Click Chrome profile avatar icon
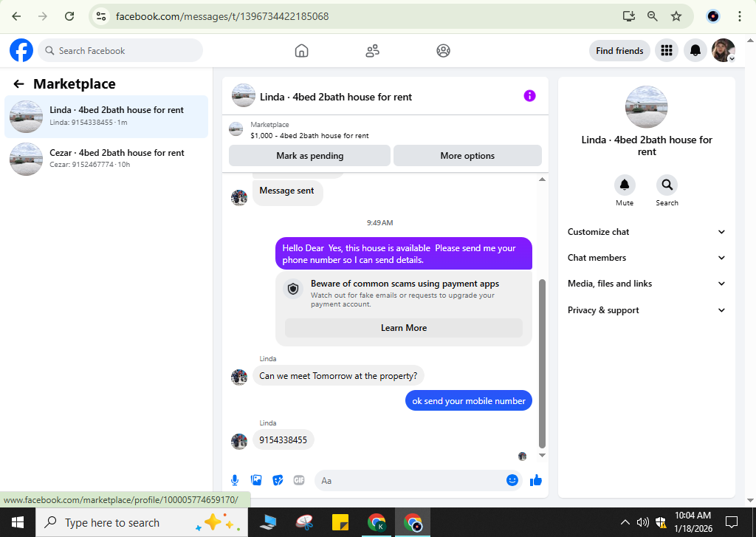The width and height of the screenshot is (756, 537). coord(712,16)
